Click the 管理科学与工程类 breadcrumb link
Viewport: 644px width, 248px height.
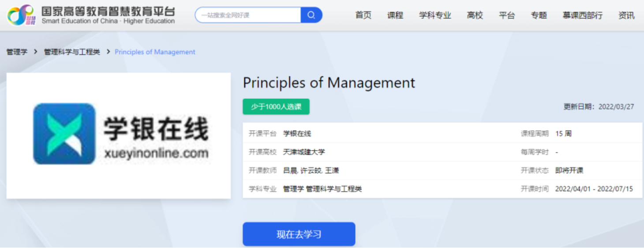tap(72, 52)
